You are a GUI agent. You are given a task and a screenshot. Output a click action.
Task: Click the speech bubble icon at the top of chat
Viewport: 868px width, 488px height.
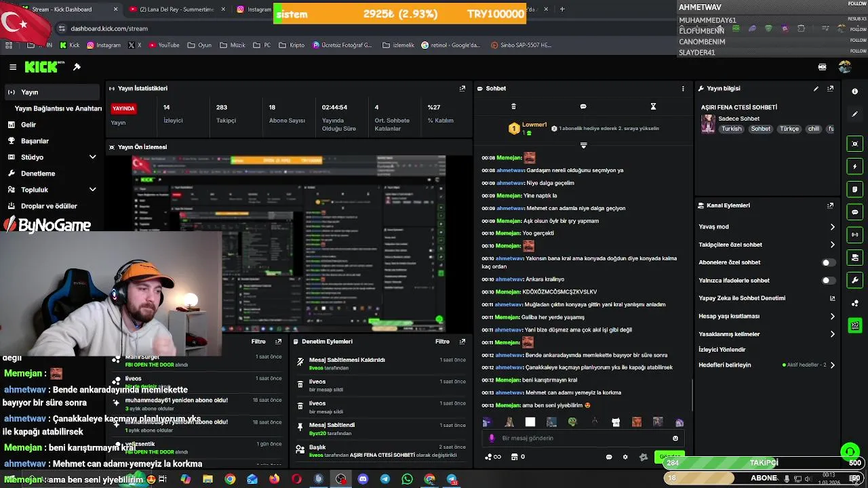tap(583, 106)
